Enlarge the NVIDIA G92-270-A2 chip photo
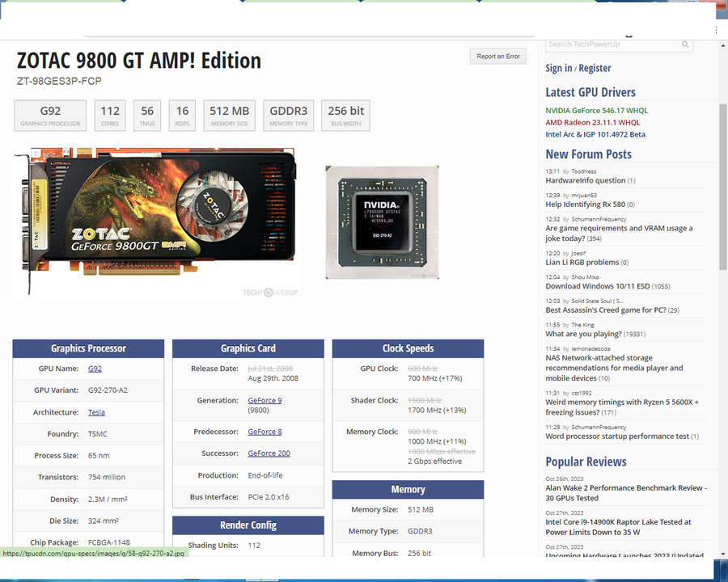Viewport: 728px width, 582px height. click(x=382, y=222)
